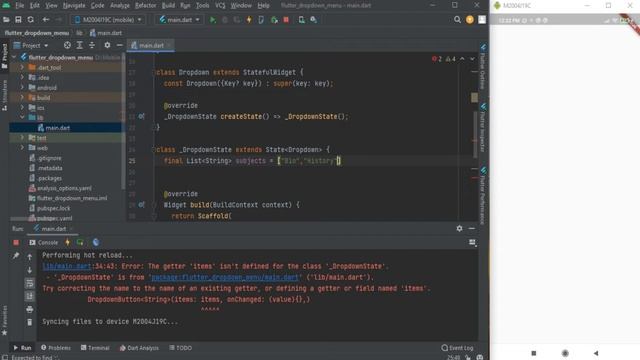Trigger Flutter Hot Reload lightning icon in toolbar
640x360 pixels.
tap(249, 20)
